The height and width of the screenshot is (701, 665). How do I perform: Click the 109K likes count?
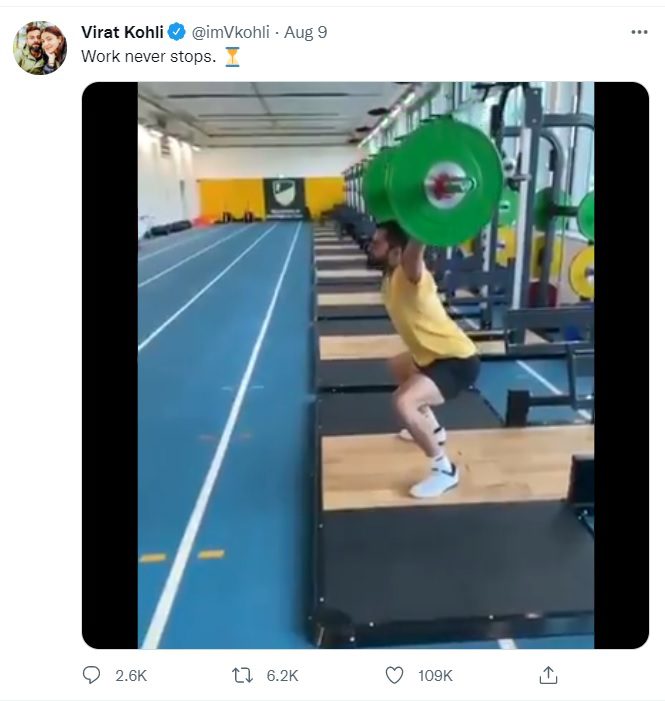click(x=435, y=676)
